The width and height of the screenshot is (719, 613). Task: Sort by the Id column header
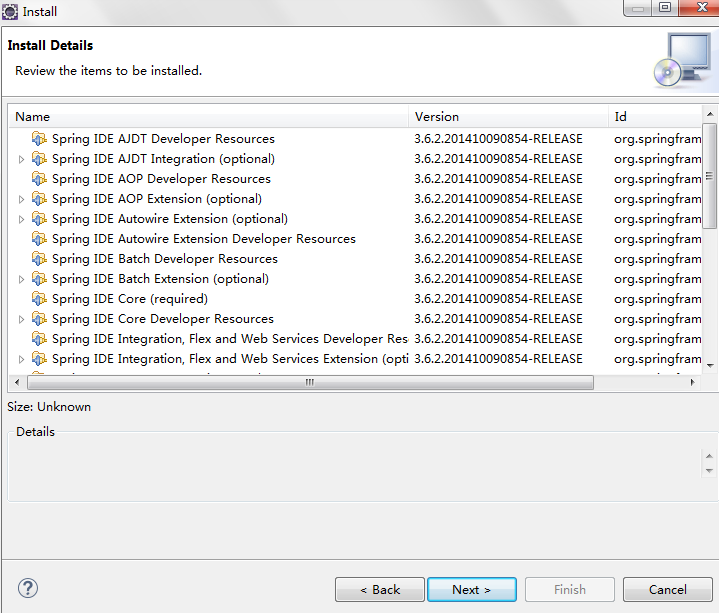[655, 116]
